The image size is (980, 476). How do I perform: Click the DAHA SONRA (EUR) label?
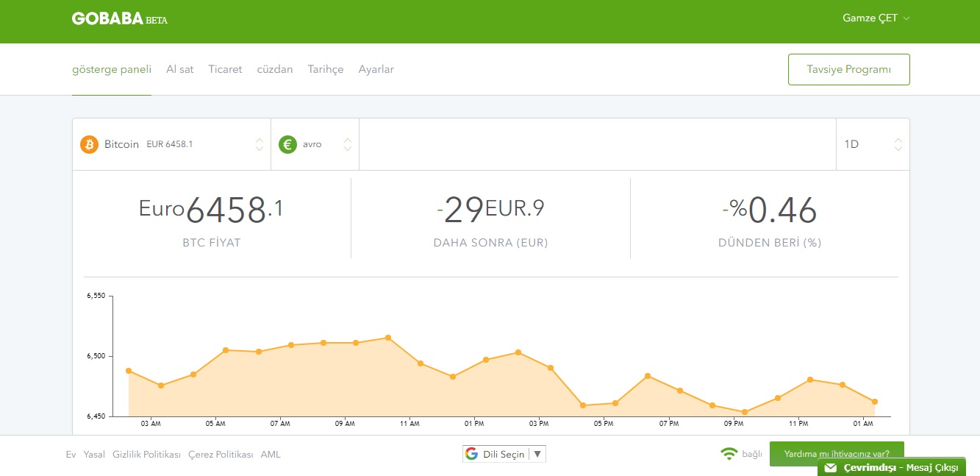(490, 243)
